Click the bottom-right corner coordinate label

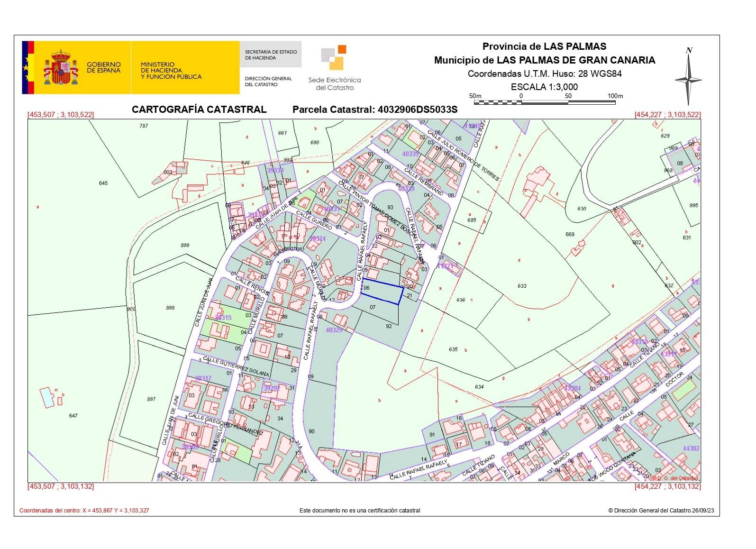[667, 486]
